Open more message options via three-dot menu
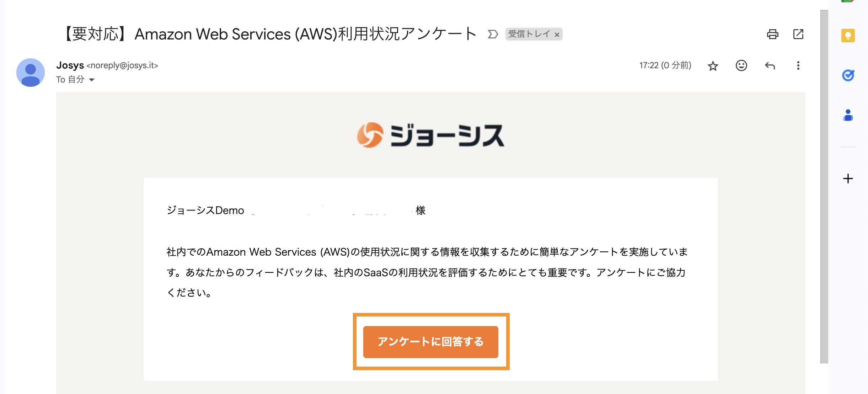Image resolution: width=868 pixels, height=394 pixels. [x=798, y=65]
